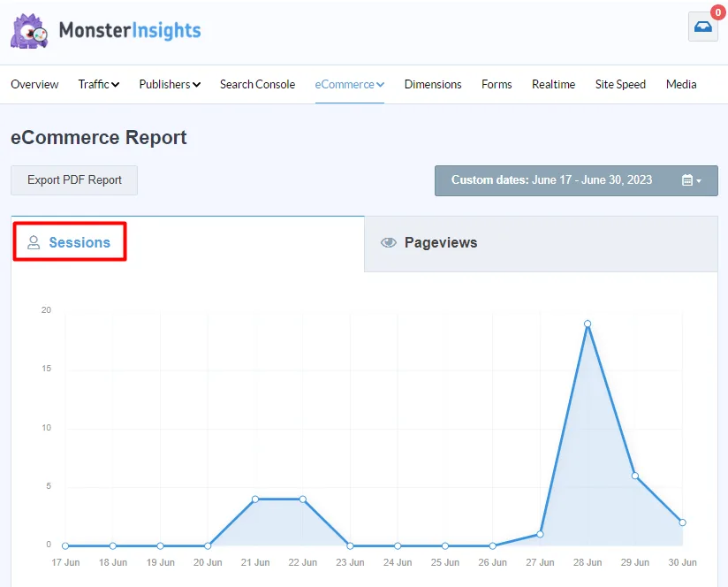Navigate to the Realtime report
Viewport: 728px width, 587px height.
click(x=553, y=85)
